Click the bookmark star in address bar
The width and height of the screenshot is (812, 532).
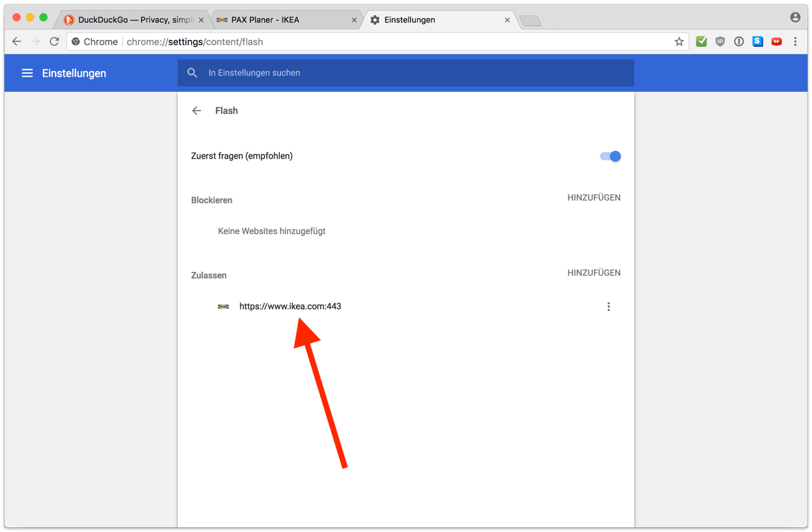pyautogui.click(x=679, y=42)
